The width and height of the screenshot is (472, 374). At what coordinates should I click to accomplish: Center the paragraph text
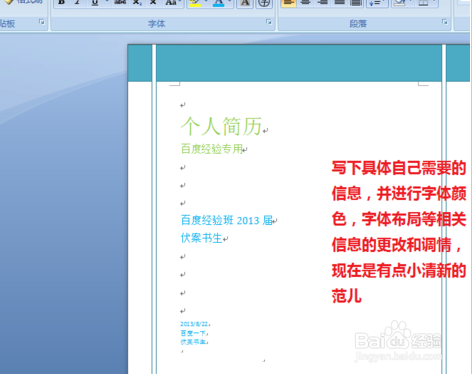tap(305, 3)
